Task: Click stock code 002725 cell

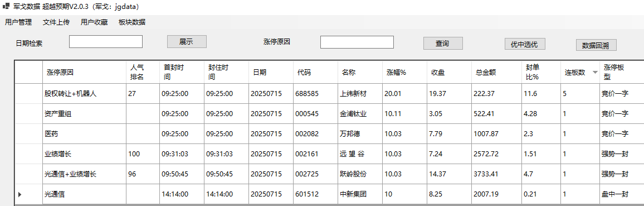Action: point(315,174)
